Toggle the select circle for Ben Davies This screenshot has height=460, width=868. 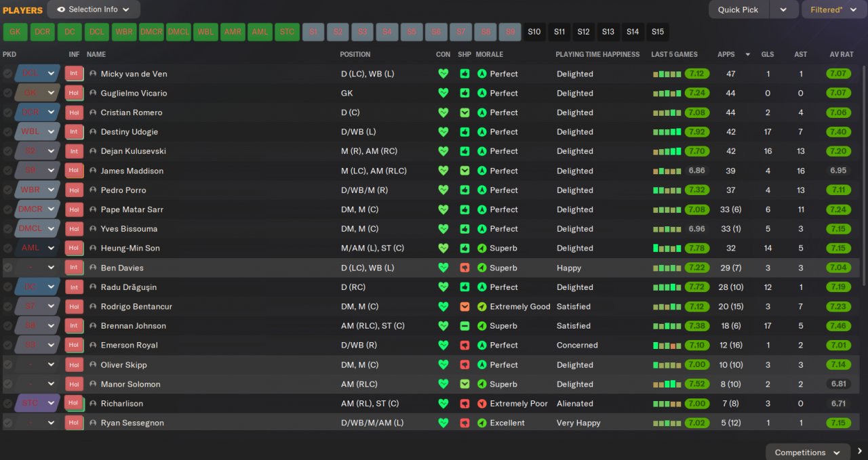point(7,268)
